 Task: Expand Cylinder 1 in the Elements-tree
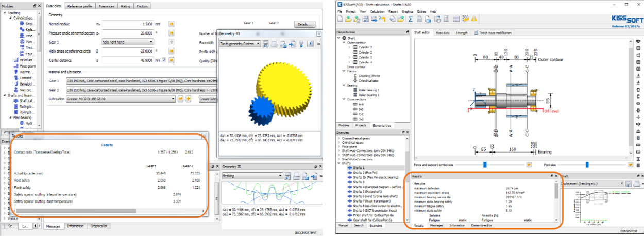pyautogui.click(x=349, y=47)
